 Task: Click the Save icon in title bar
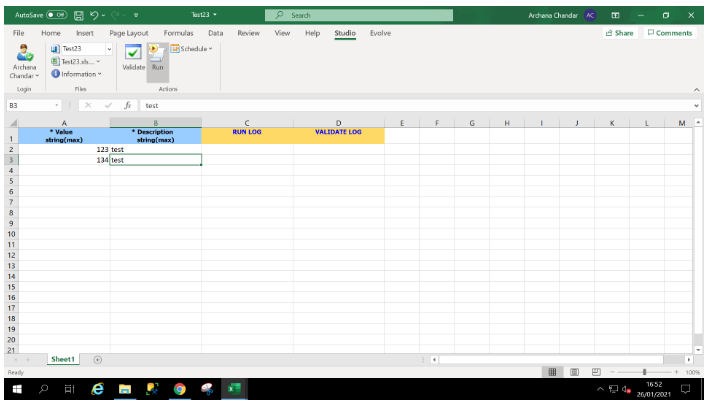tap(78, 15)
